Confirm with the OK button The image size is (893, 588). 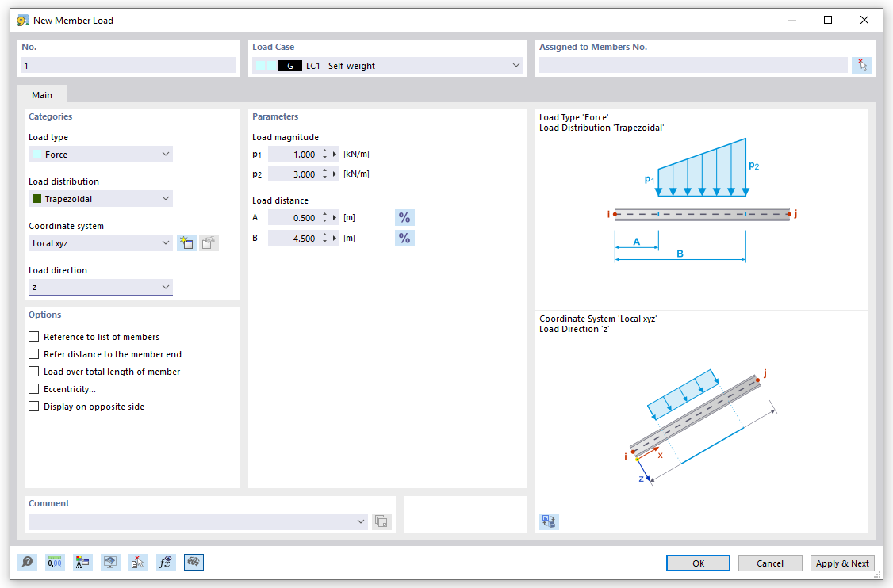[698, 563]
